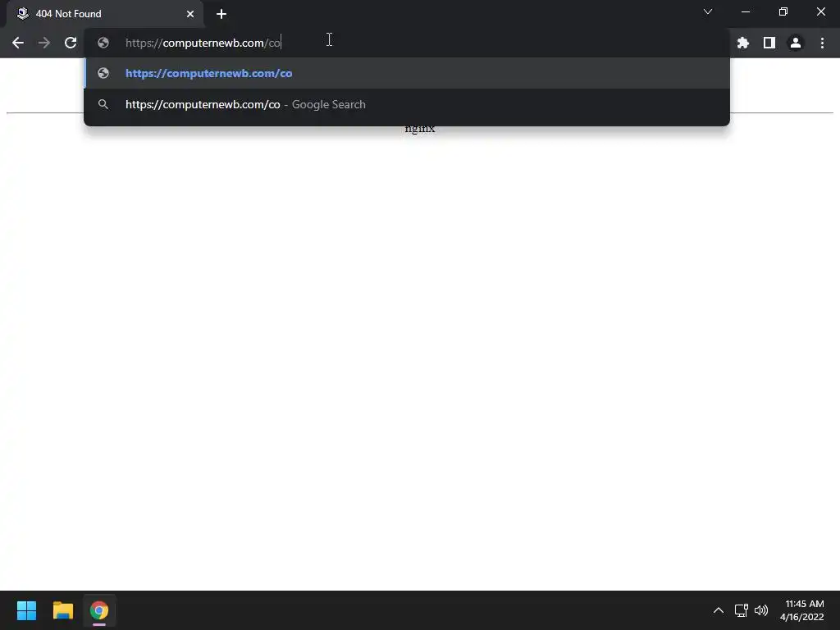The height and width of the screenshot is (630, 840).
Task: Open the profile avatar menu
Action: click(796, 43)
